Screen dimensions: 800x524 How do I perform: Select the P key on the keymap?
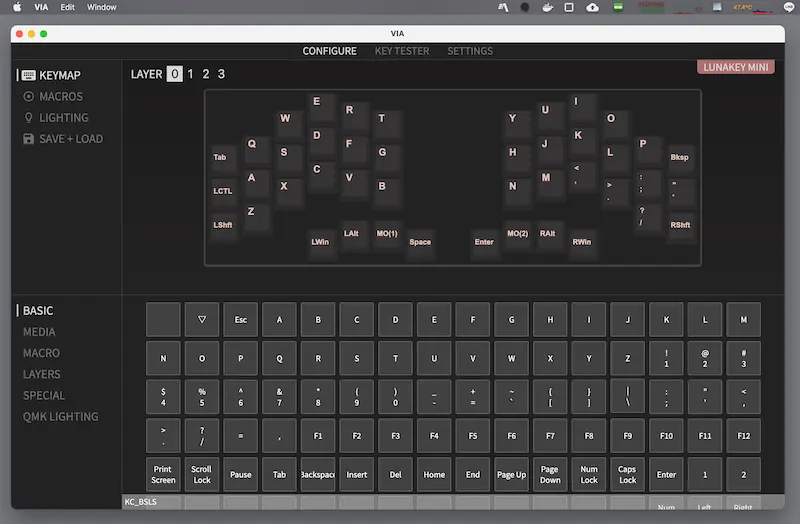(x=648, y=148)
